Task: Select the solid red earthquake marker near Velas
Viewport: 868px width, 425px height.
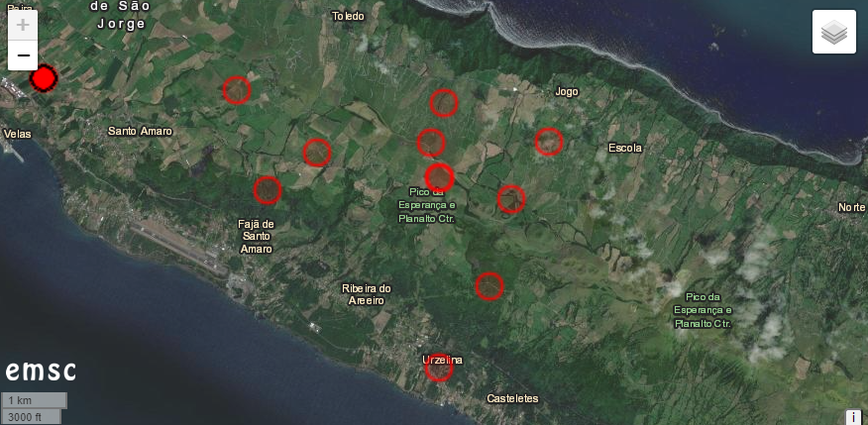Action: click(44, 78)
